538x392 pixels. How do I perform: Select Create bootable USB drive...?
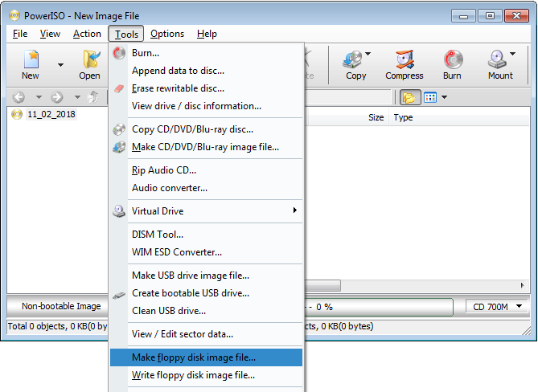(206, 293)
